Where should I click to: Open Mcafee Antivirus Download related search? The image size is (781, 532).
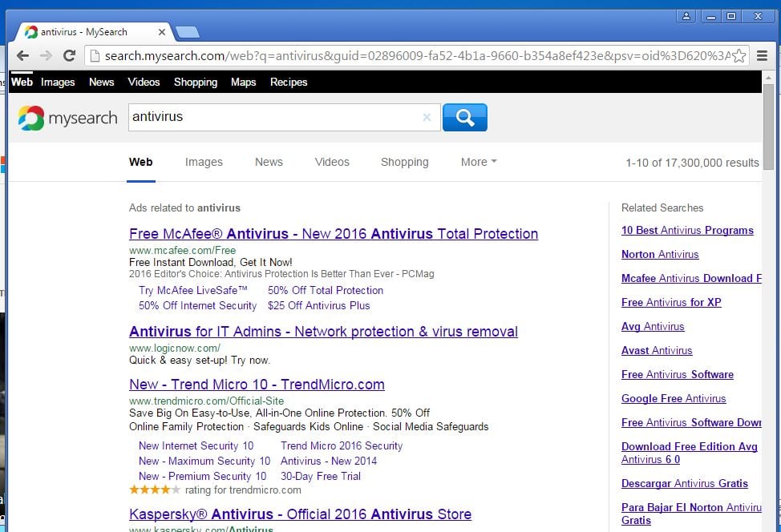pos(691,278)
